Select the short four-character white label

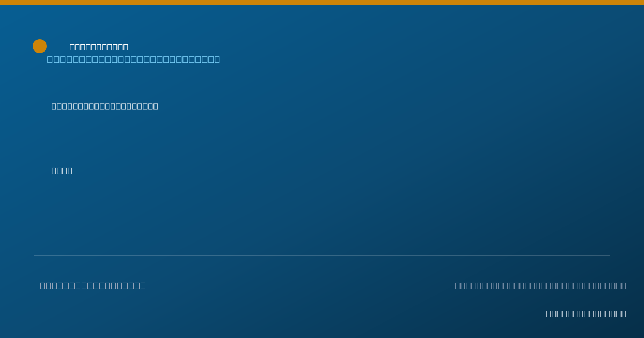(62, 171)
